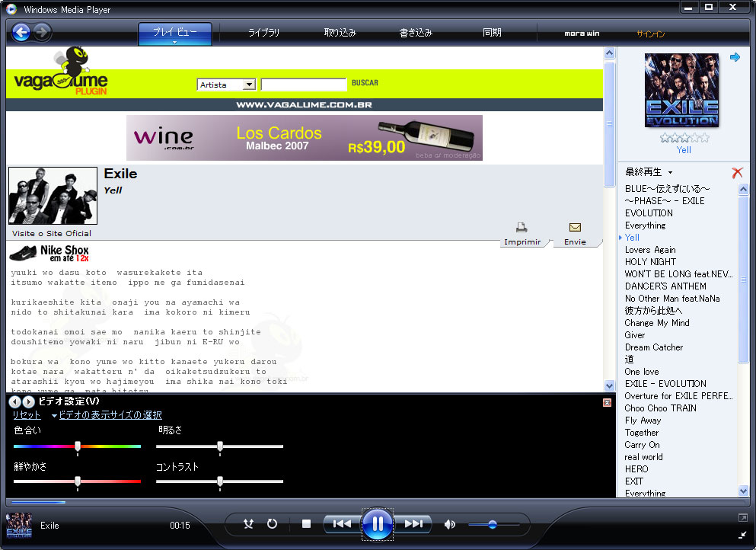Click the Exile band photo
The height and width of the screenshot is (550, 756).
pos(53,195)
